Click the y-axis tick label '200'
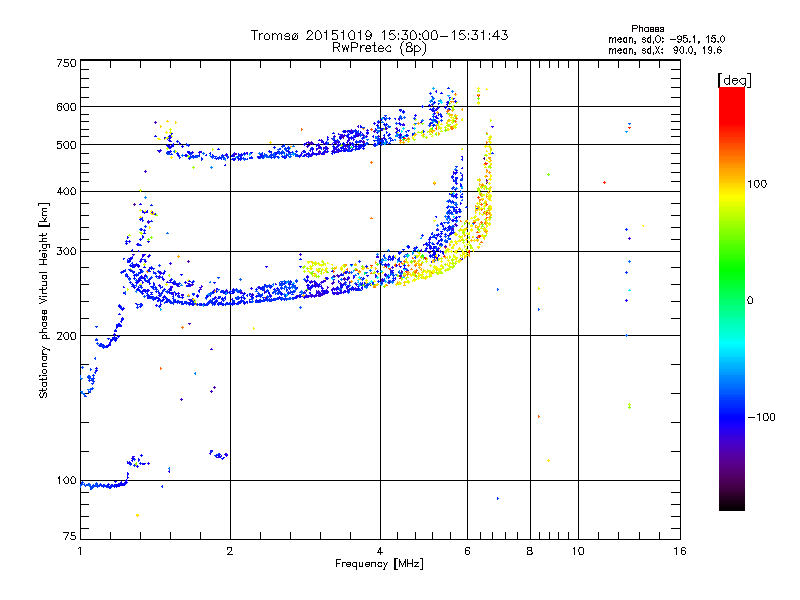Image resolution: width=800 pixels, height=600 pixels. [67, 336]
